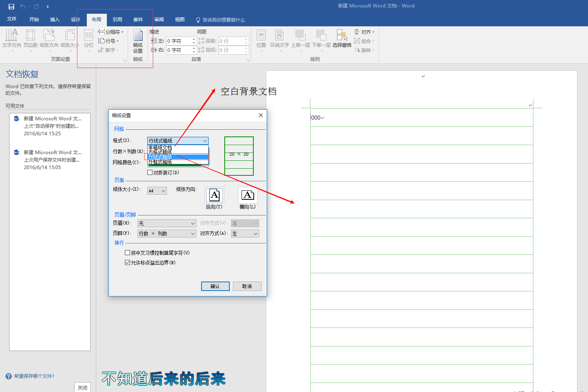Switch to the 插入 insert tab
Image resolution: width=588 pixels, height=392 pixels.
point(55,19)
